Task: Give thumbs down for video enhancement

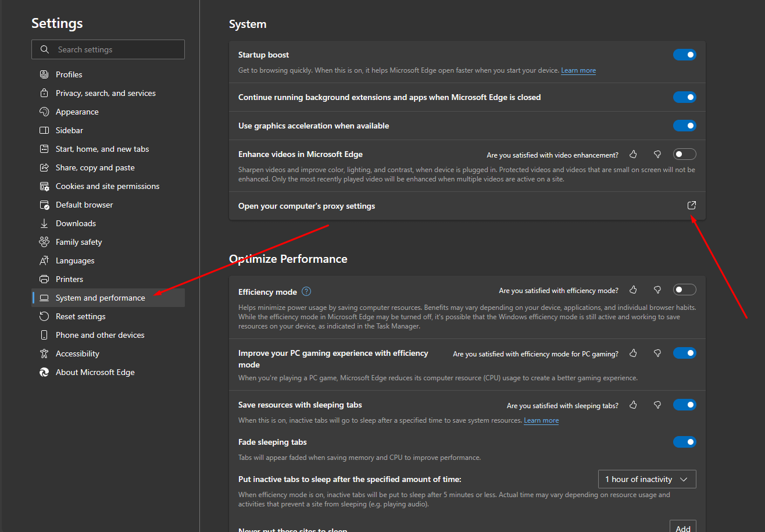Action: click(x=657, y=154)
